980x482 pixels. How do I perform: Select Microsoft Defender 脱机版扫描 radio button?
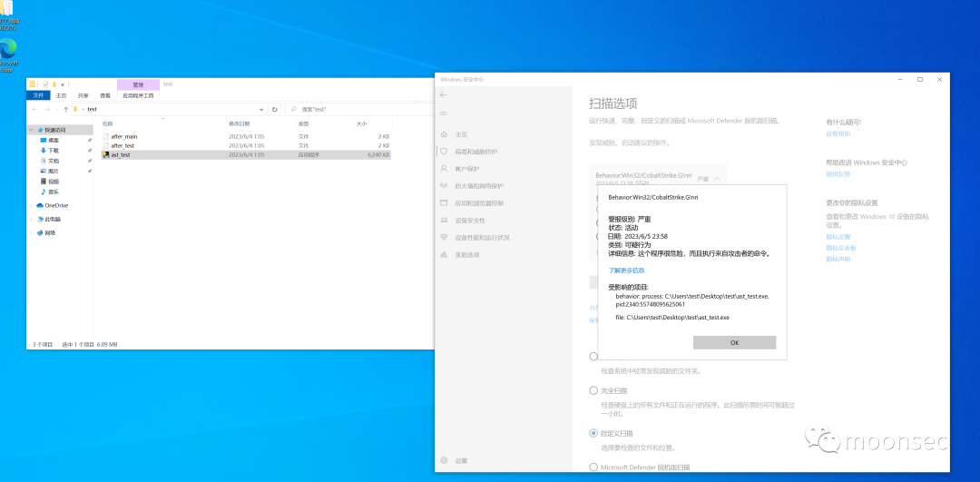coord(593,467)
